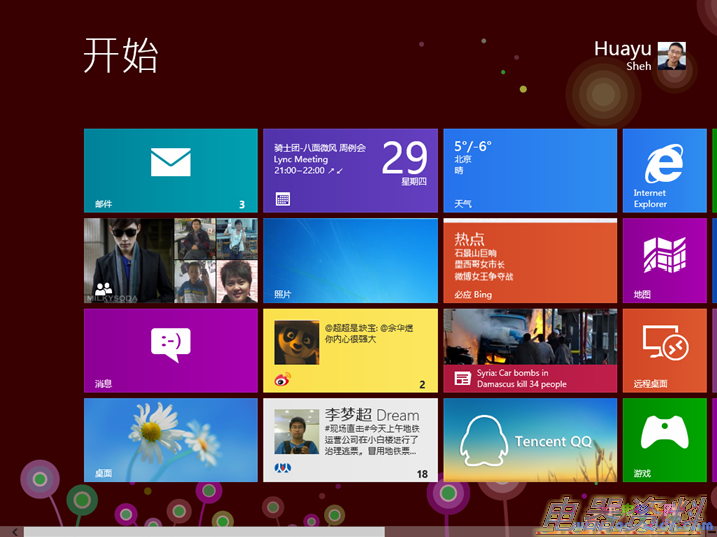Screen dimensions: 717x537
Task: Open Weather tile showing Beijing 5°/-6°
Action: [x=530, y=171]
